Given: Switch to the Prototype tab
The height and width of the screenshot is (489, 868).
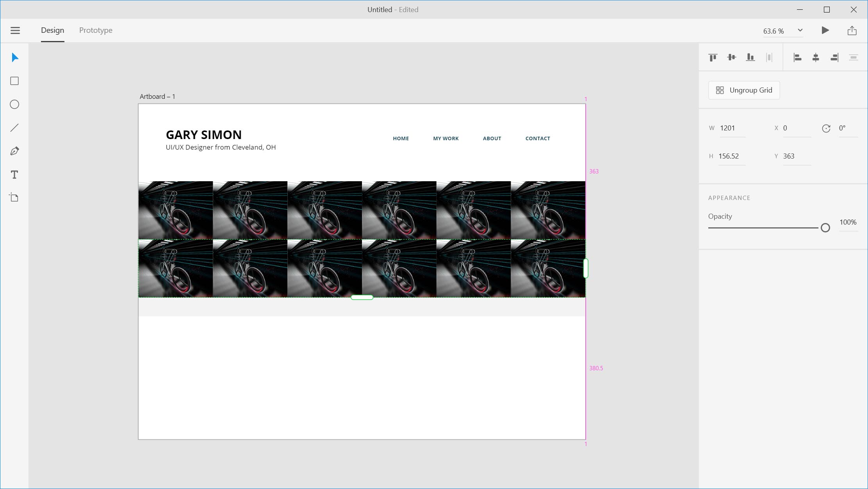Looking at the screenshot, I should (x=95, y=30).
